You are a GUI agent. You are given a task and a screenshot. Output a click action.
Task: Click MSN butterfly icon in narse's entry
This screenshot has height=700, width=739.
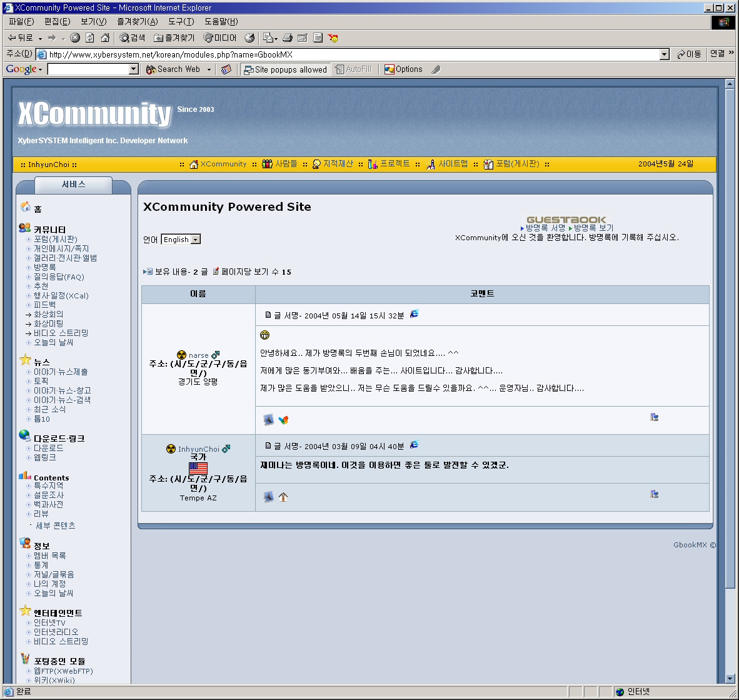click(x=283, y=420)
